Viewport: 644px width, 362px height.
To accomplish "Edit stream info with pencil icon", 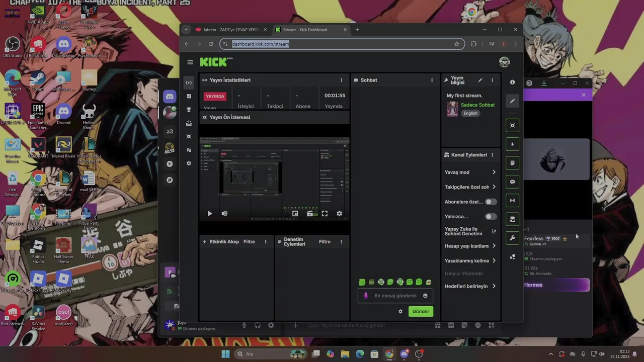I will [x=480, y=80].
